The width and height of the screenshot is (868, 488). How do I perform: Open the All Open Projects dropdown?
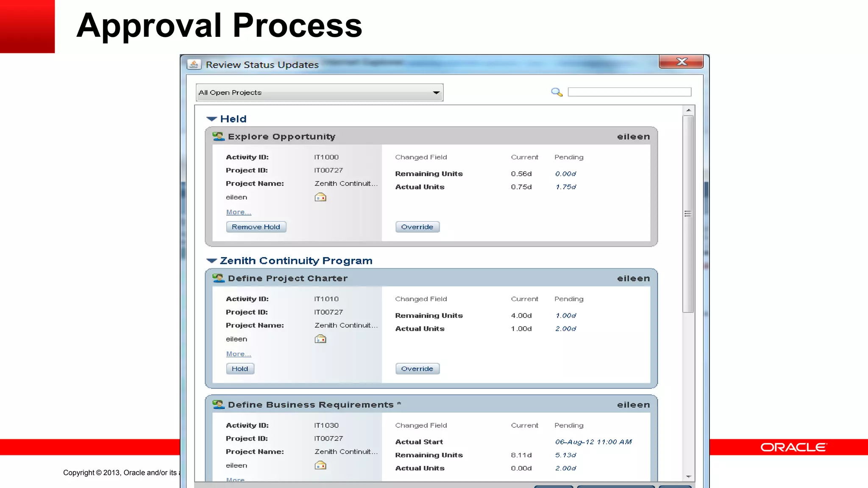point(320,92)
